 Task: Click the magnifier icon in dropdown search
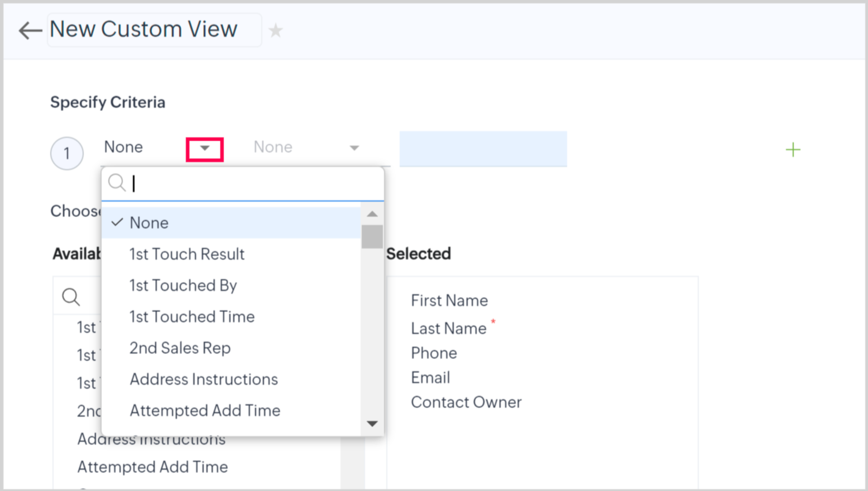click(117, 183)
